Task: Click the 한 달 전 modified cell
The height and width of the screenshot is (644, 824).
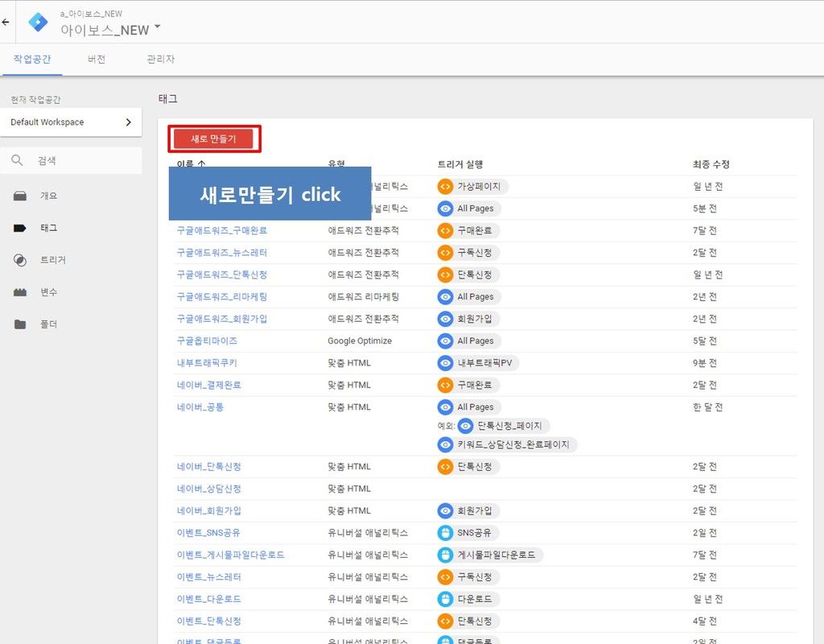Action: [707, 407]
